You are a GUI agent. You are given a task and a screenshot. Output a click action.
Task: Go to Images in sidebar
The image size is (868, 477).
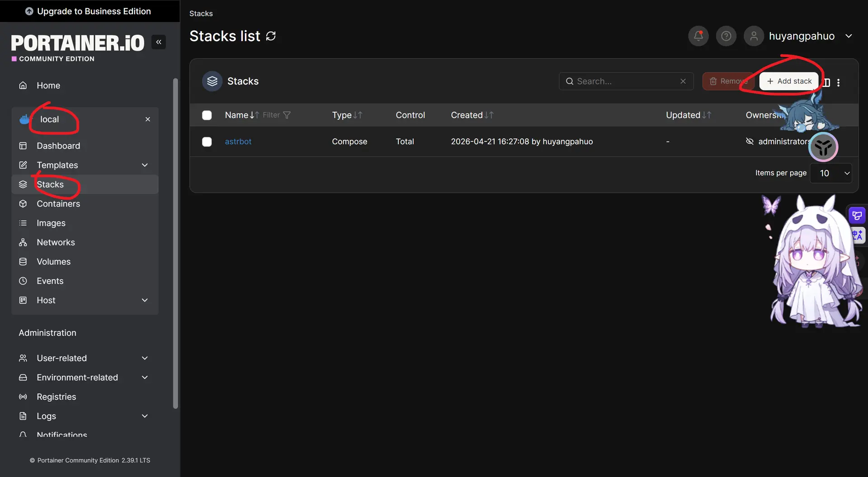51,223
